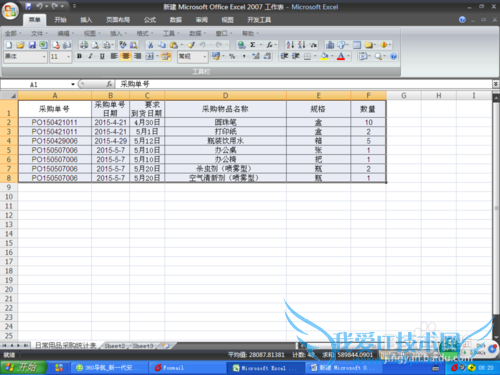Screen dimensions: 500x375
Task: Open the number format dropdown 常规
Action: [205, 57]
